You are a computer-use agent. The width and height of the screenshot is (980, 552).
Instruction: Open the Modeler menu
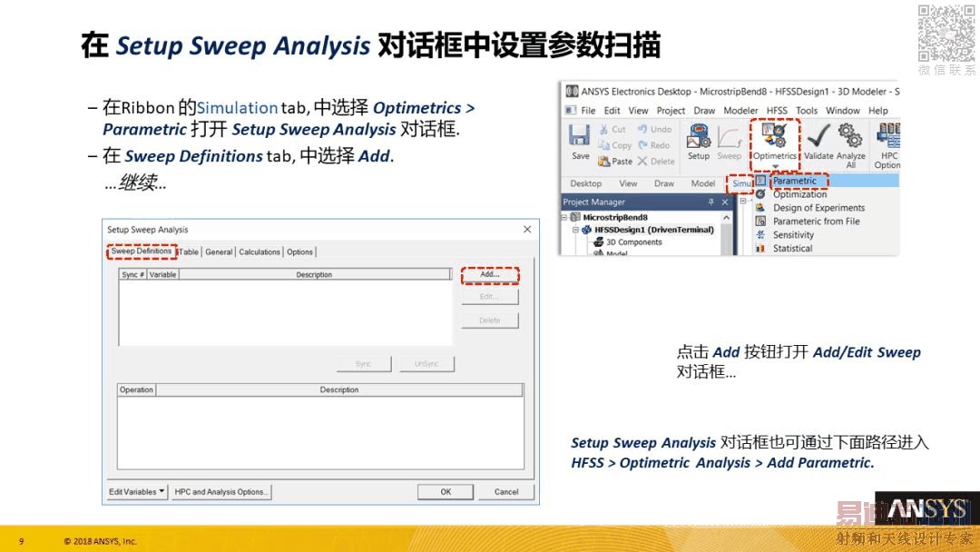click(x=740, y=111)
